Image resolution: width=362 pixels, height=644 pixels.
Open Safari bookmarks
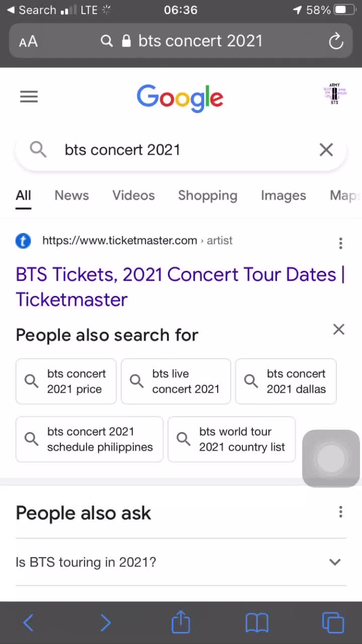[x=257, y=623]
